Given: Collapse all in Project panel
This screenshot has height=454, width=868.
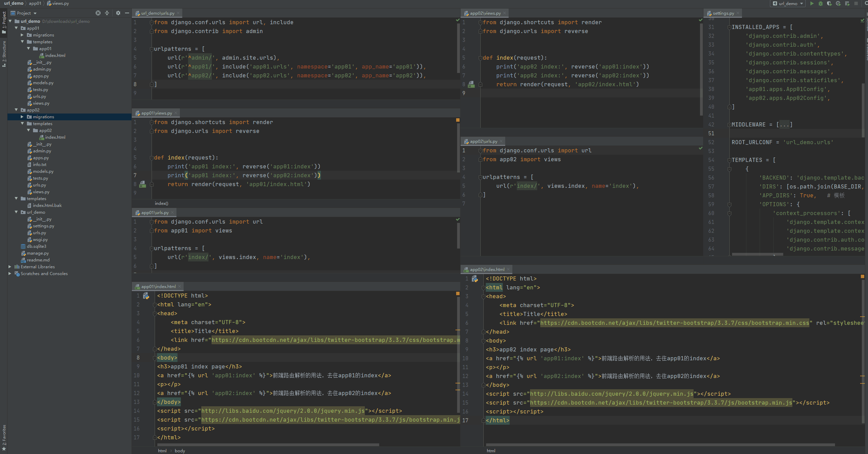Looking at the screenshot, I should click(107, 13).
